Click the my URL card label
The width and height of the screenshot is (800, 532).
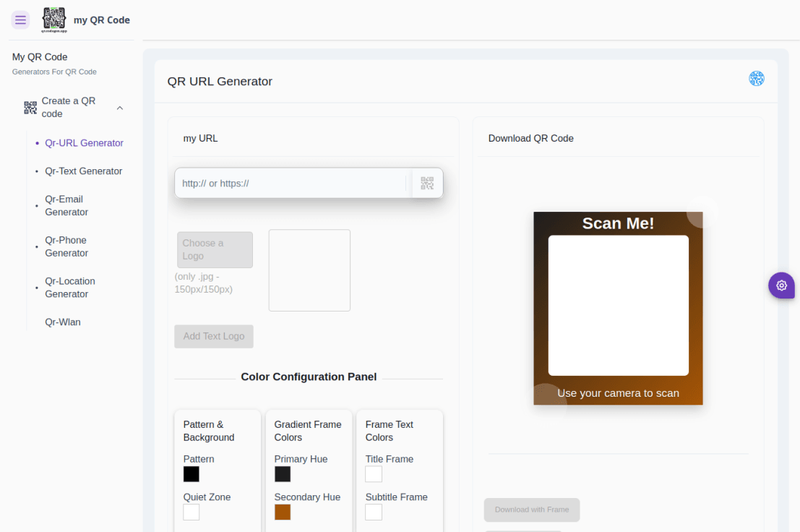tap(200, 138)
